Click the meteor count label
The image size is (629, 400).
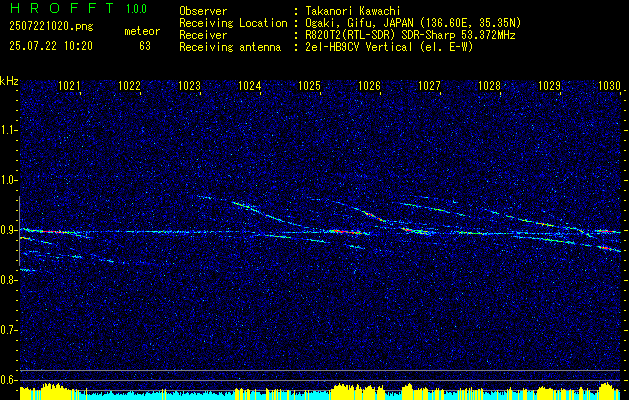142,31
